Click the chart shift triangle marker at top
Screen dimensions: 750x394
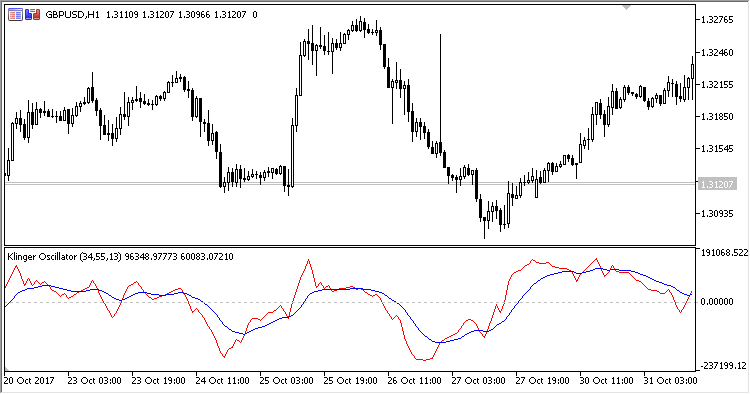(x=626, y=7)
